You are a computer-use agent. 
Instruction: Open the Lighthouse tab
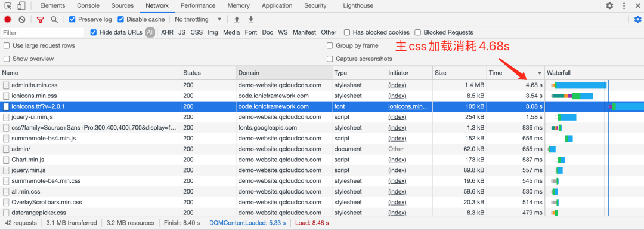pos(358,6)
